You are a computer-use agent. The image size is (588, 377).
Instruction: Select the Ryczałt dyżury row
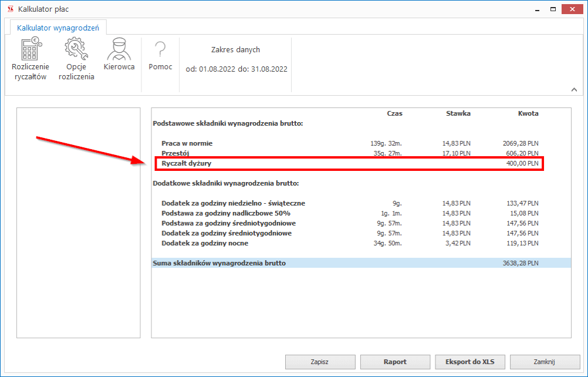[349, 163]
